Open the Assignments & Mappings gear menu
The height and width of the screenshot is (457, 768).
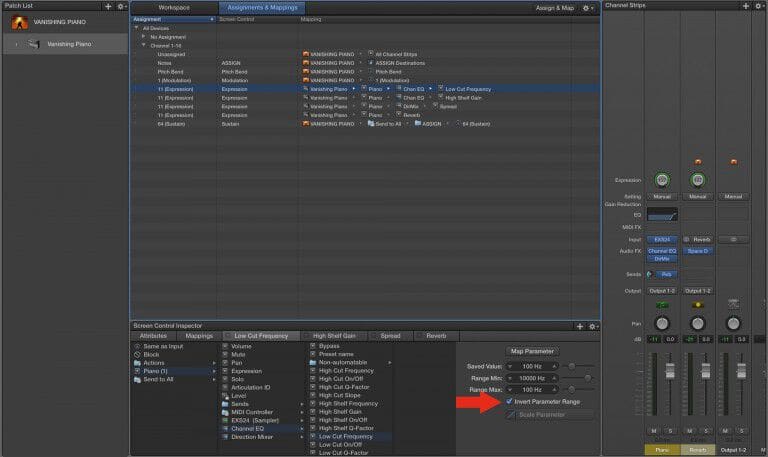point(587,8)
